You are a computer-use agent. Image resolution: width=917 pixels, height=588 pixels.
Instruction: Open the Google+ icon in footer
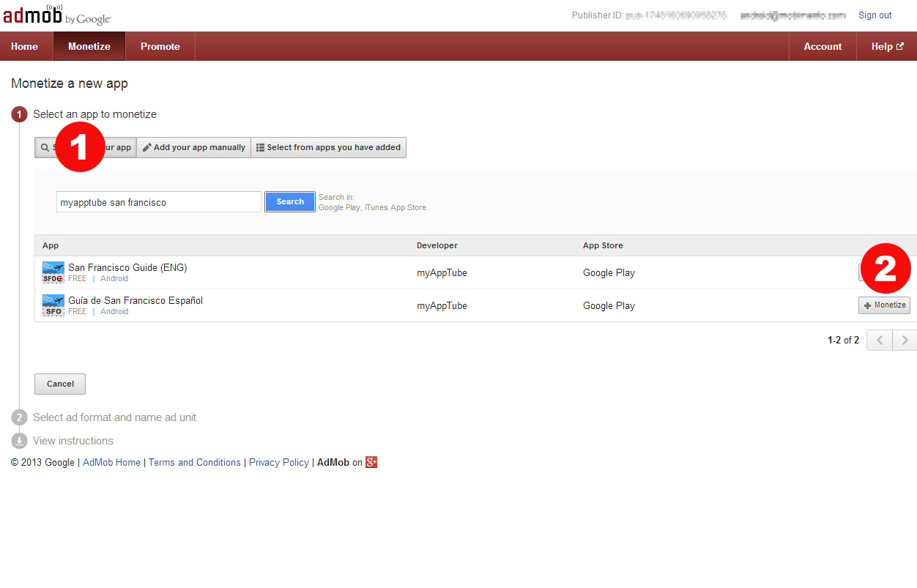tap(371, 462)
